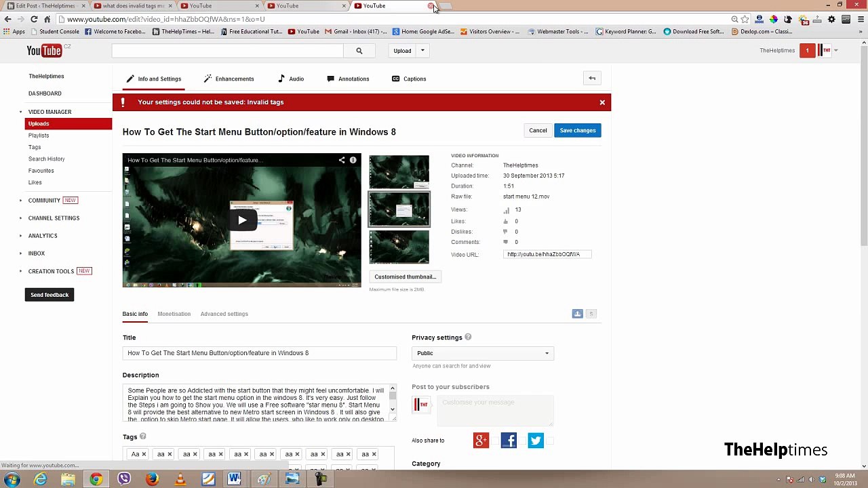Expand CREATION TOOLS section

pyautogui.click(x=51, y=271)
